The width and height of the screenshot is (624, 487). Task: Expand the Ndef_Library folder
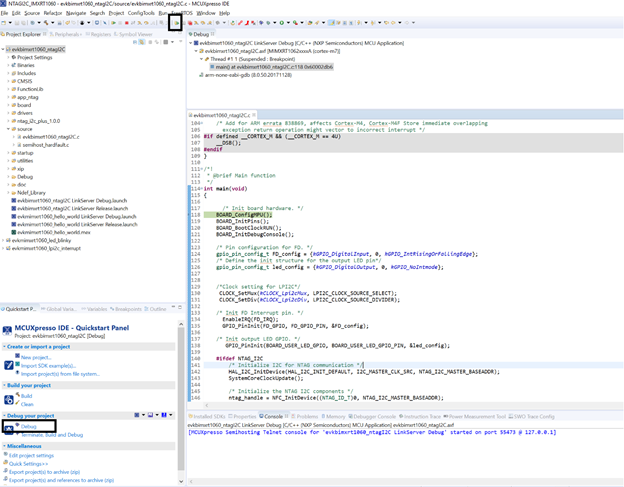click(x=8, y=193)
